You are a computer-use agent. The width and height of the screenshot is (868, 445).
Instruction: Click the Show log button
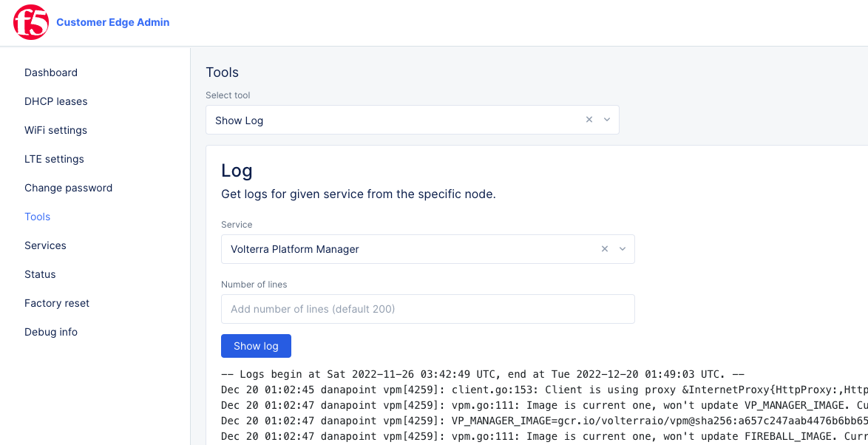click(x=256, y=345)
